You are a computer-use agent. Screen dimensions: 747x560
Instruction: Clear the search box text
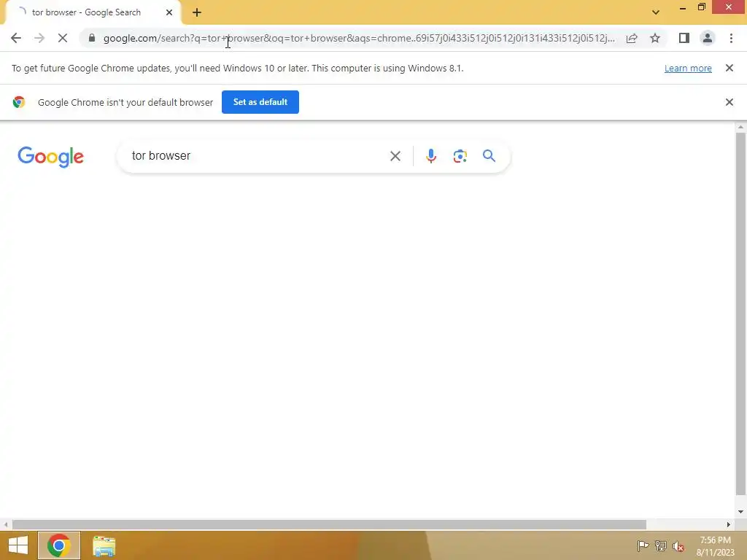(x=395, y=156)
